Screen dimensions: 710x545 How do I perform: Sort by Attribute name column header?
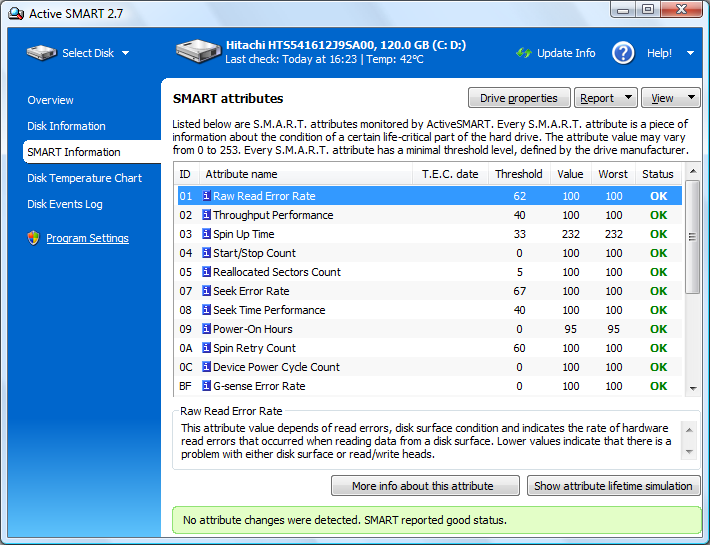306,174
